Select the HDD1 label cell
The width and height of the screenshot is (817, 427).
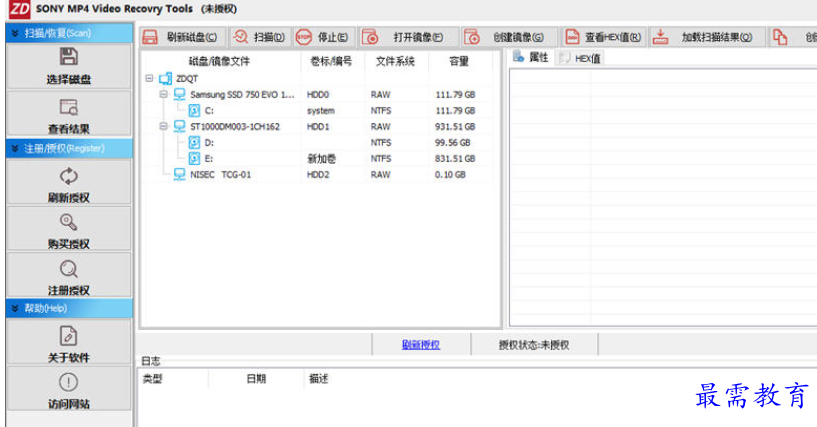click(318, 127)
